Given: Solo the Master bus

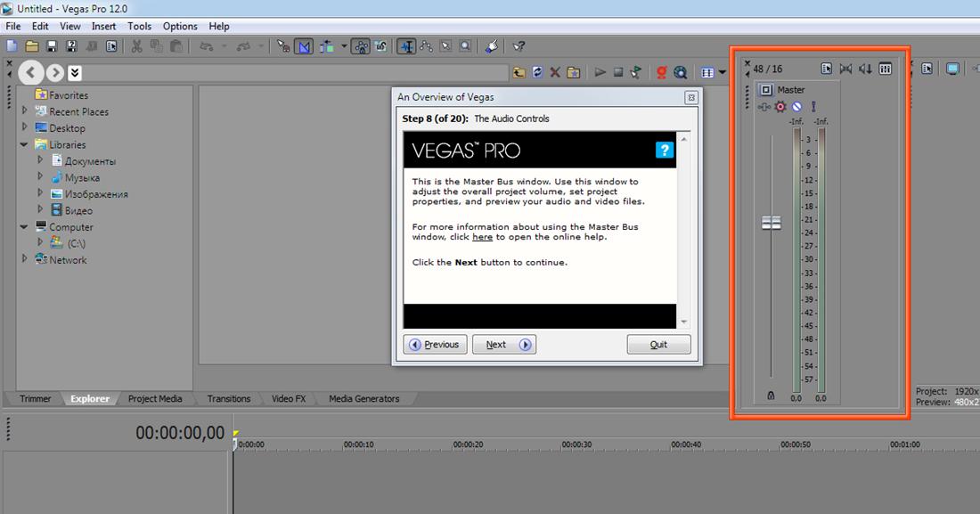Looking at the screenshot, I should (x=813, y=107).
